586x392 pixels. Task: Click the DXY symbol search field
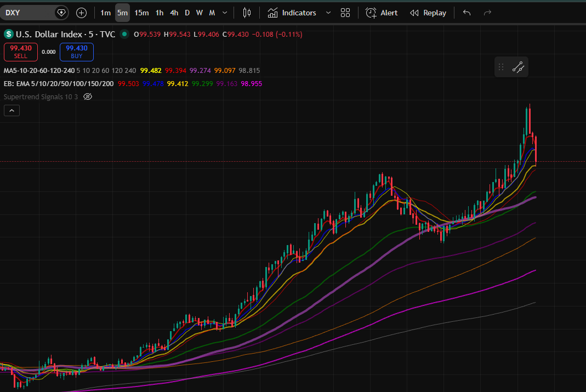27,13
